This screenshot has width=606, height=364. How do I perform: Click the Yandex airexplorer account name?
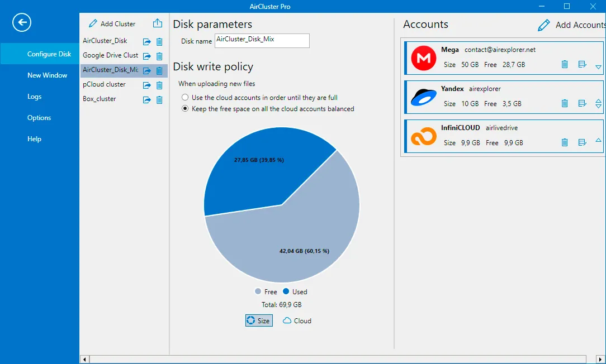tap(485, 88)
